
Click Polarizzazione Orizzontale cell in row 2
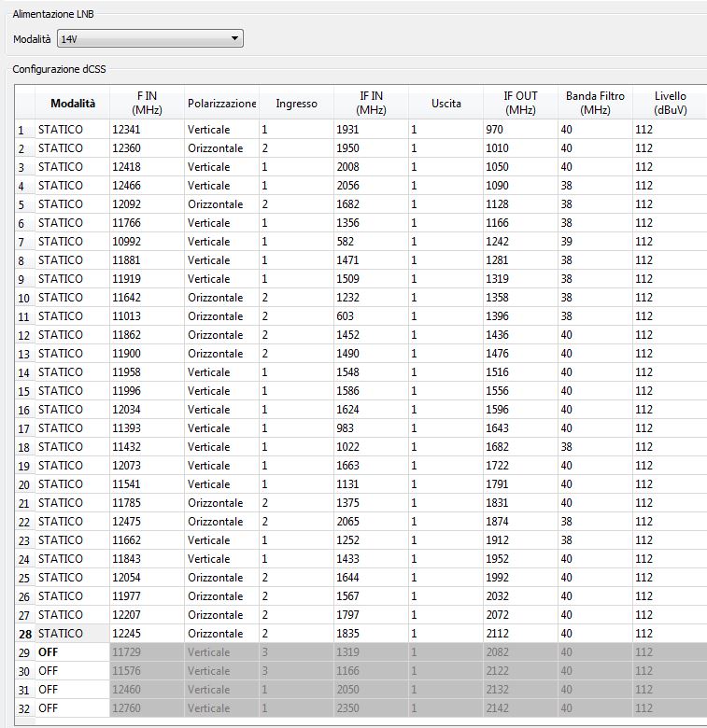tap(221, 148)
